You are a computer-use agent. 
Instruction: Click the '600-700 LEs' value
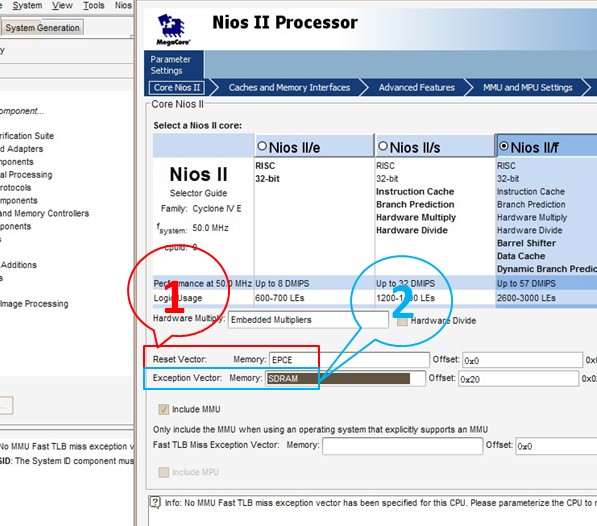280,298
